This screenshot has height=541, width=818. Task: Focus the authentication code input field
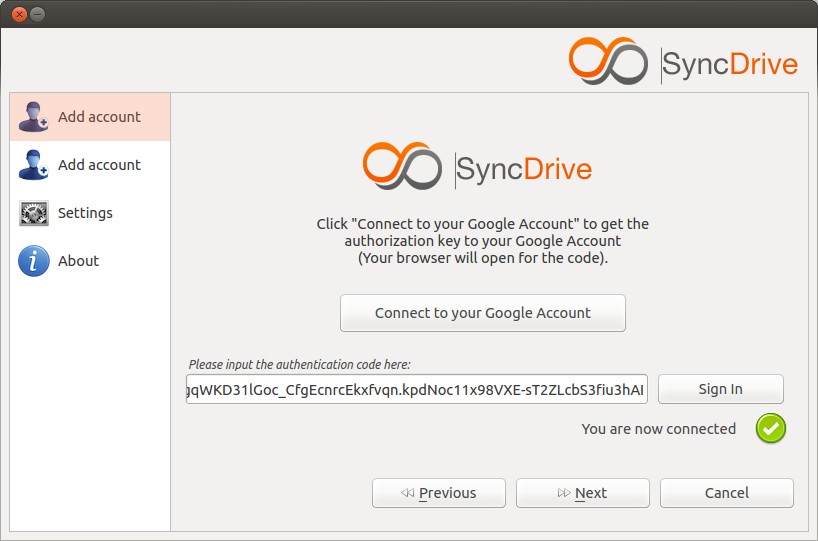coord(417,389)
